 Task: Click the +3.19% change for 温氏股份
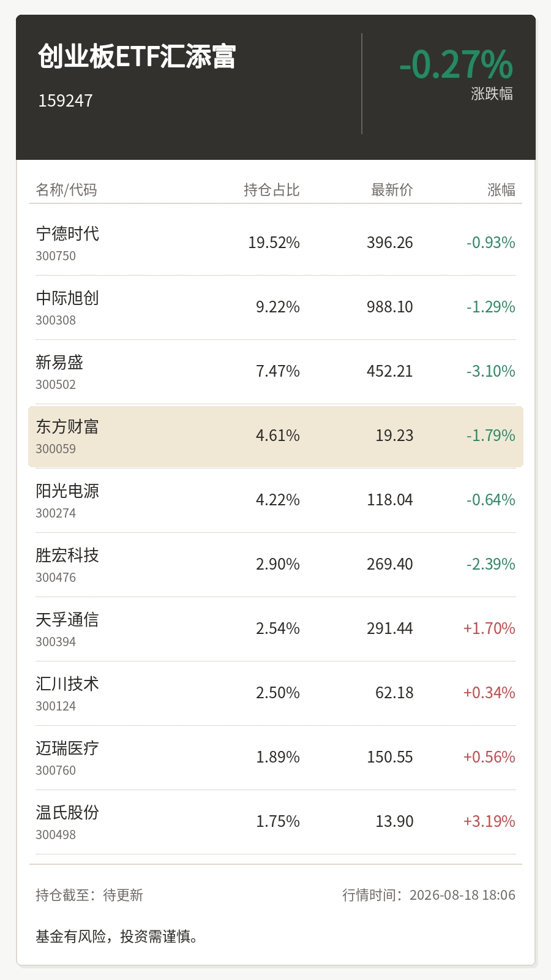click(x=489, y=821)
